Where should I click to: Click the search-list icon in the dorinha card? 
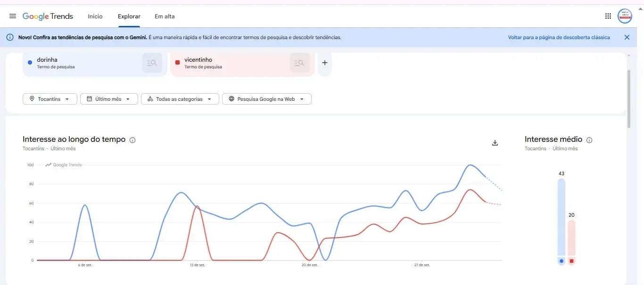point(152,63)
